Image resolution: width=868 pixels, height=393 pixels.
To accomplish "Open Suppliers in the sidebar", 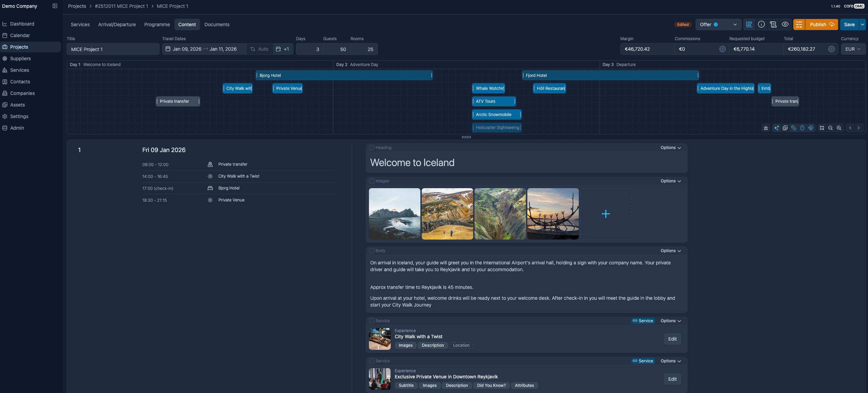I will click(20, 59).
